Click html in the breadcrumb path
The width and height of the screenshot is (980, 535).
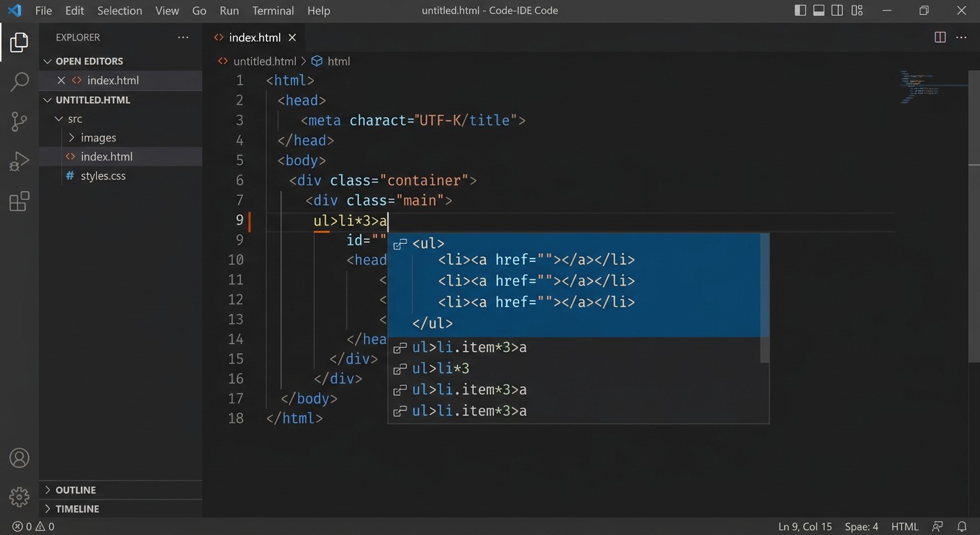click(338, 61)
